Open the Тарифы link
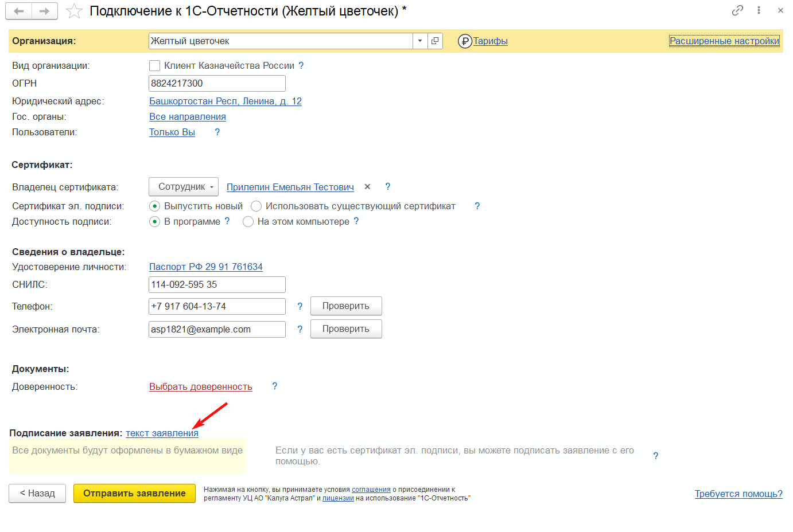 coord(491,41)
